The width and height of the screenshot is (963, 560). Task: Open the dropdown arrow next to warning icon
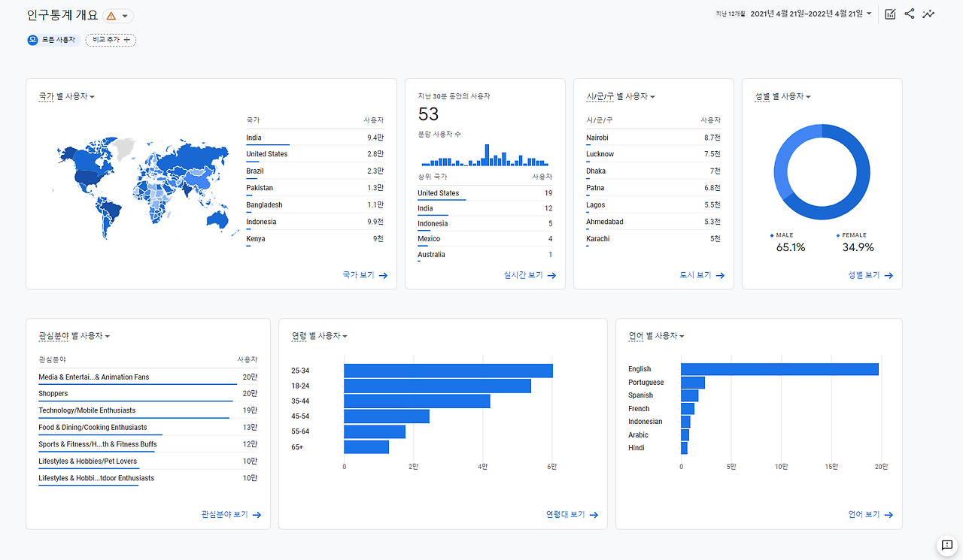(x=125, y=16)
